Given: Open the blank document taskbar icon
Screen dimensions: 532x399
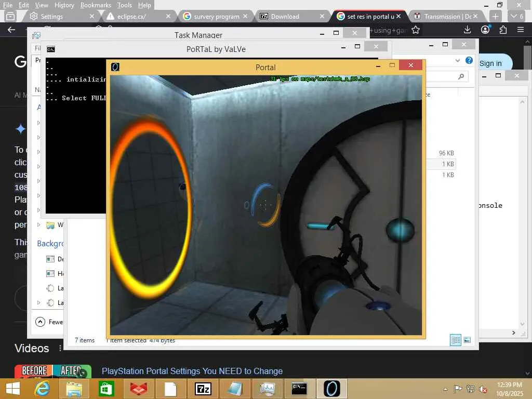Looking at the screenshot, I should 170,389.
